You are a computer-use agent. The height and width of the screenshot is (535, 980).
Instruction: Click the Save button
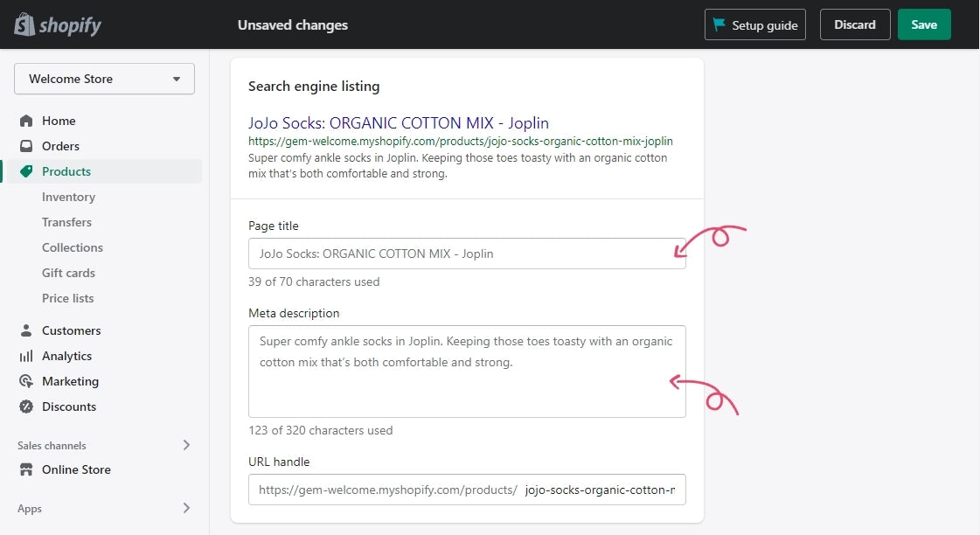coord(924,24)
